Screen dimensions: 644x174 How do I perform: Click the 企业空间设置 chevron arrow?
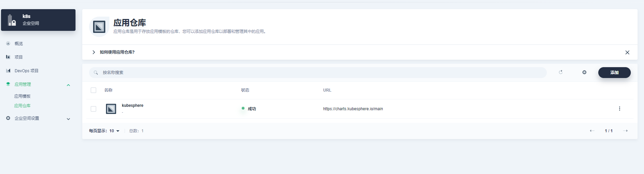68,119
